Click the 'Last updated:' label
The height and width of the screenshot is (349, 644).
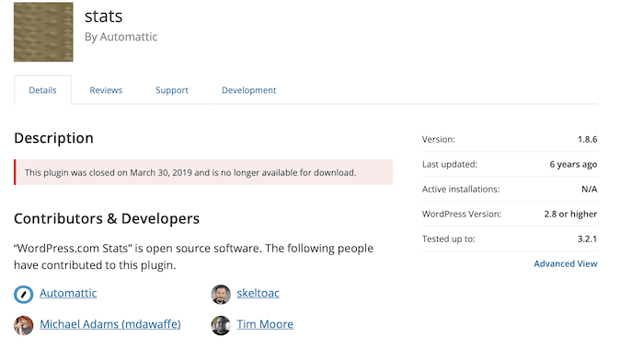(x=449, y=165)
